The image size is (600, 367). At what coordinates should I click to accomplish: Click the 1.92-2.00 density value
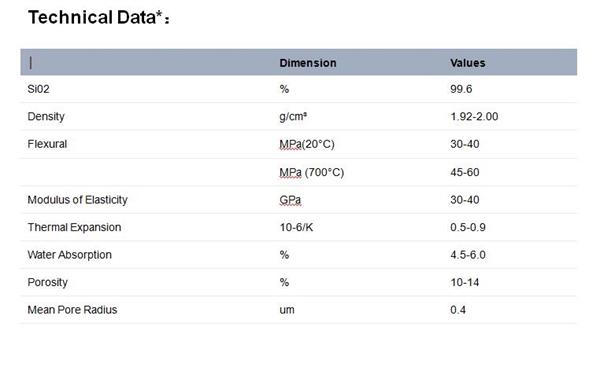coord(474,116)
